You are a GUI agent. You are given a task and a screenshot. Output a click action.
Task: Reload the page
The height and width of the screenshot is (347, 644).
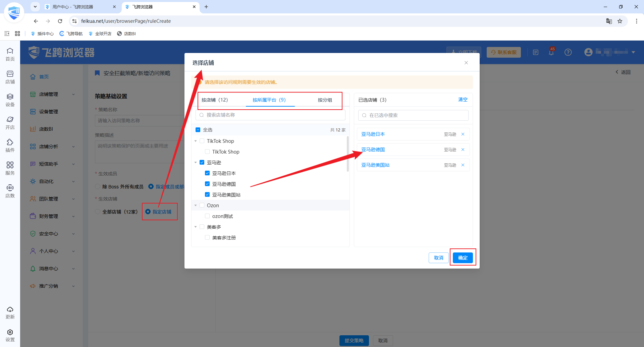pyautogui.click(x=60, y=21)
